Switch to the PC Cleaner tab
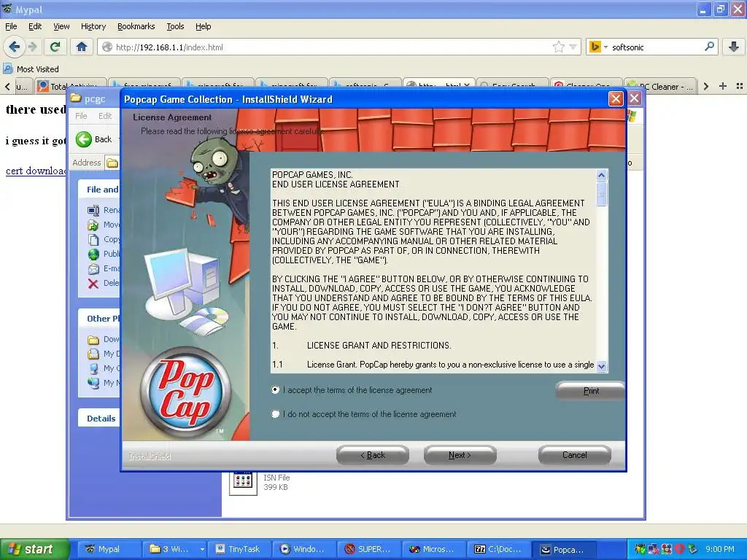The width and height of the screenshot is (747, 560). click(x=661, y=86)
